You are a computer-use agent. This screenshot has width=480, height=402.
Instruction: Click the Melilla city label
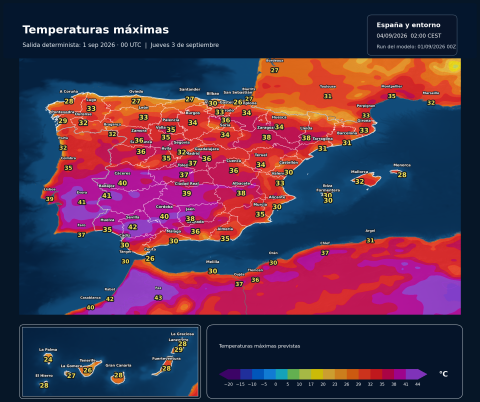pos(213,262)
